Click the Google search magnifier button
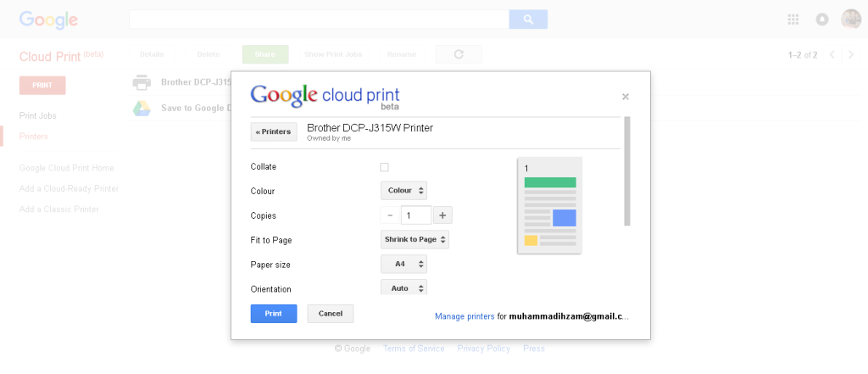 [x=528, y=20]
